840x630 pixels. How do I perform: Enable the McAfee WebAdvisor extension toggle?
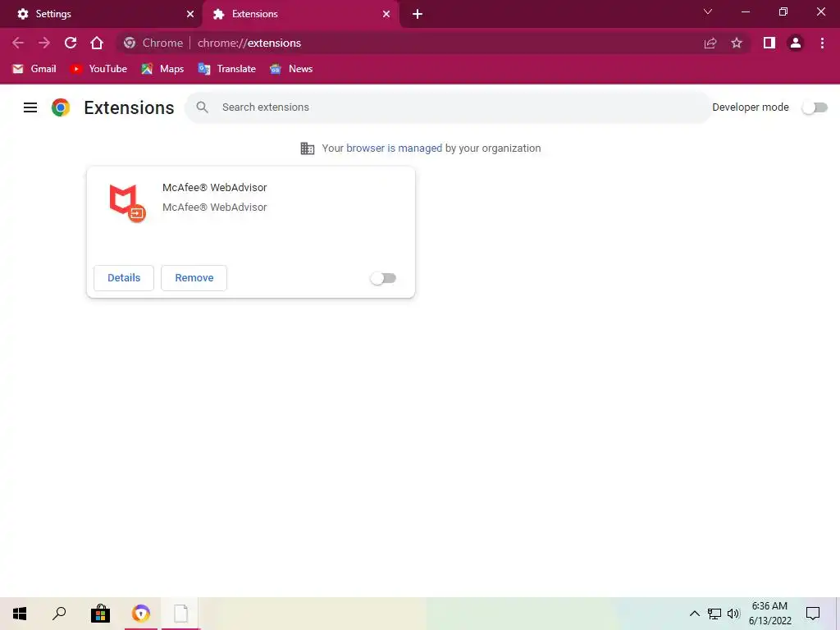click(x=383, y=278)
